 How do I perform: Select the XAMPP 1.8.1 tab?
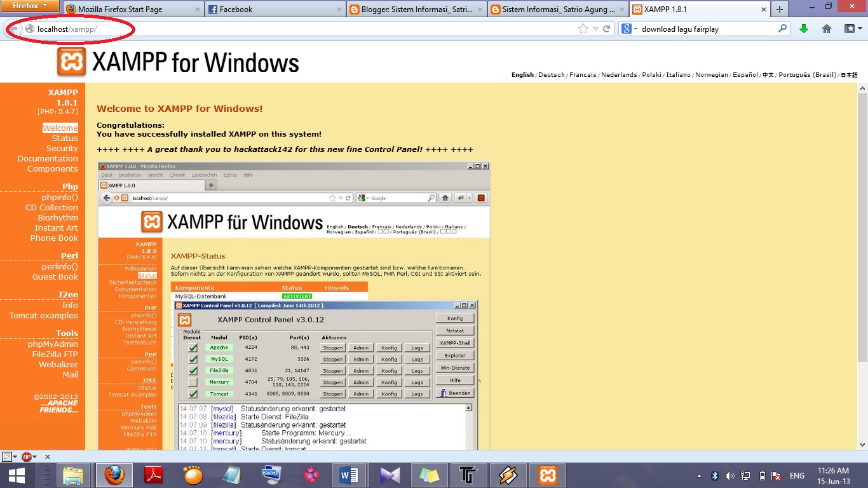699,10
